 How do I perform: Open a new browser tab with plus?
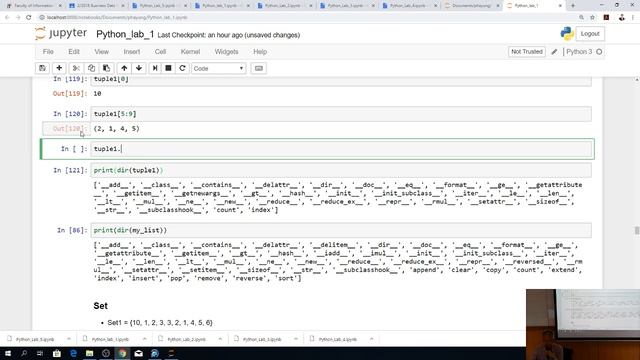573,6
